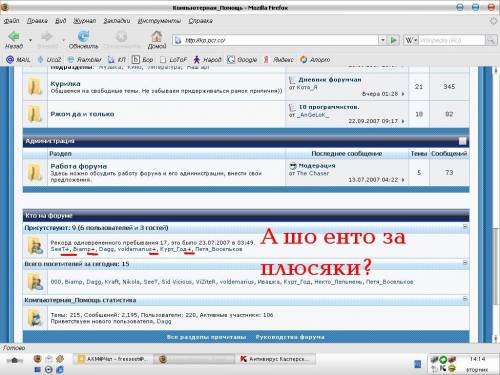Open the Журнал menu

point(84,21)
